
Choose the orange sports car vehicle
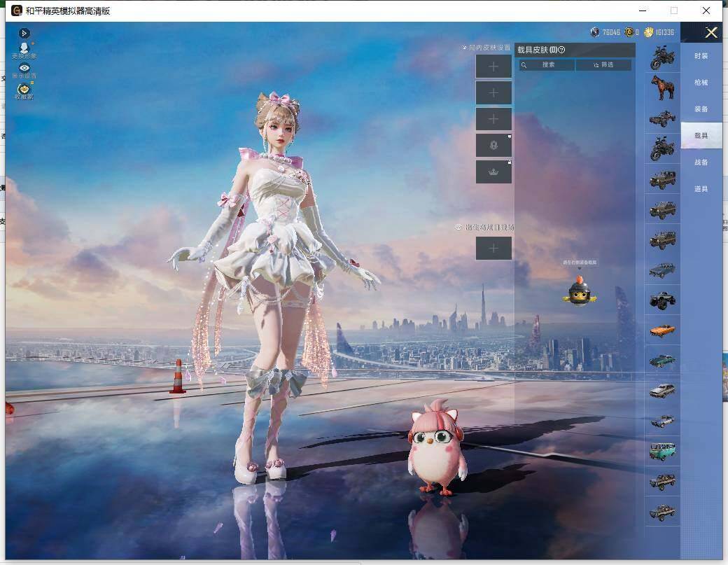(x=662, y=330)
